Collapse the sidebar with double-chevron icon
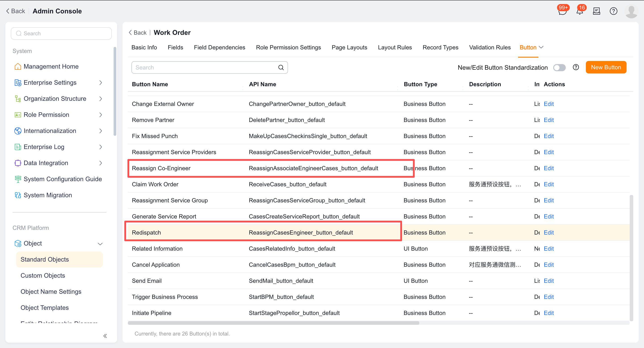 tap(105, 336)
